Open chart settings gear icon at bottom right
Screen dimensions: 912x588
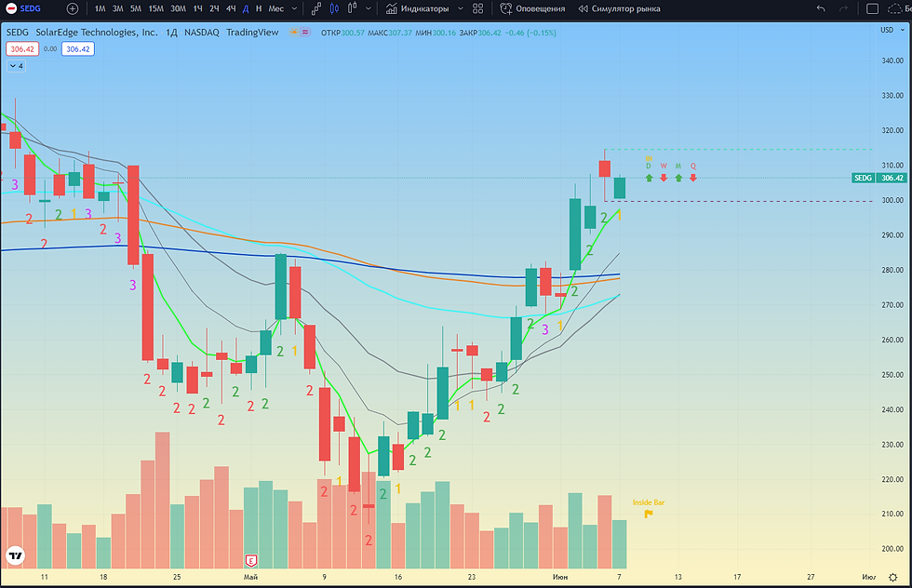[x=892, y=577]
